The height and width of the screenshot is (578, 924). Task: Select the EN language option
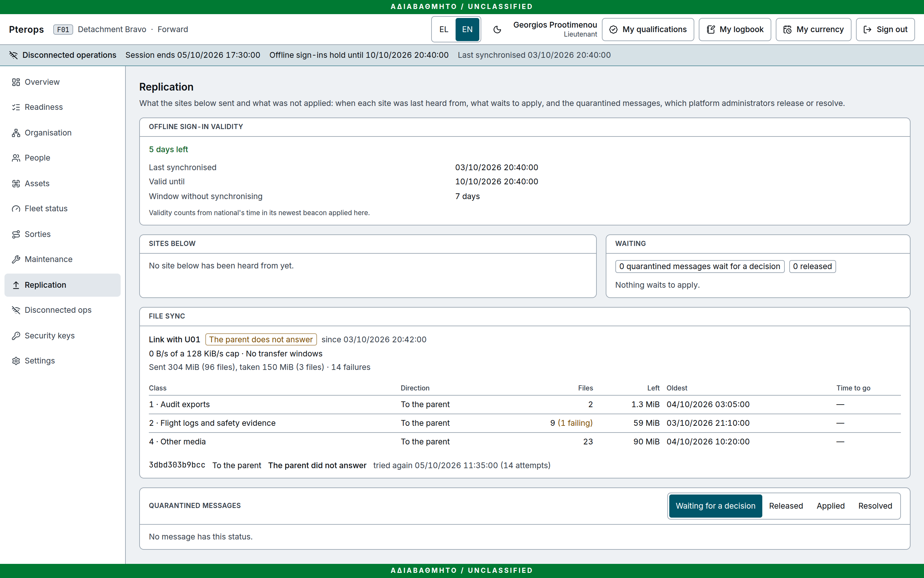pos(467,30)
